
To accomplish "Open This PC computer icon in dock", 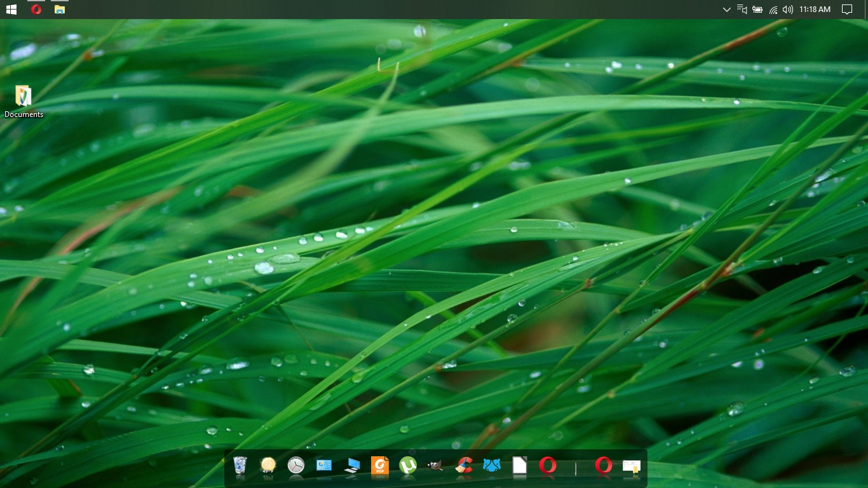I will point(352,466).
